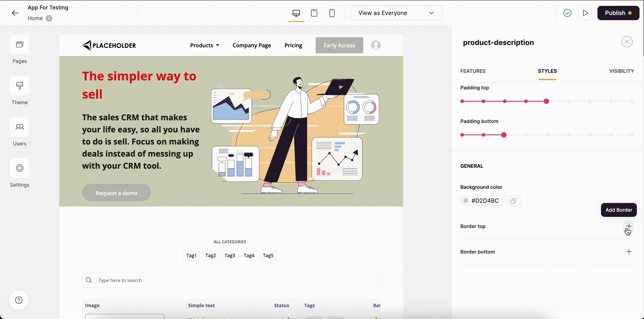This screenshot has height=319, width=644.
Task: Open Home page settings gear
Action: point(49,18)
